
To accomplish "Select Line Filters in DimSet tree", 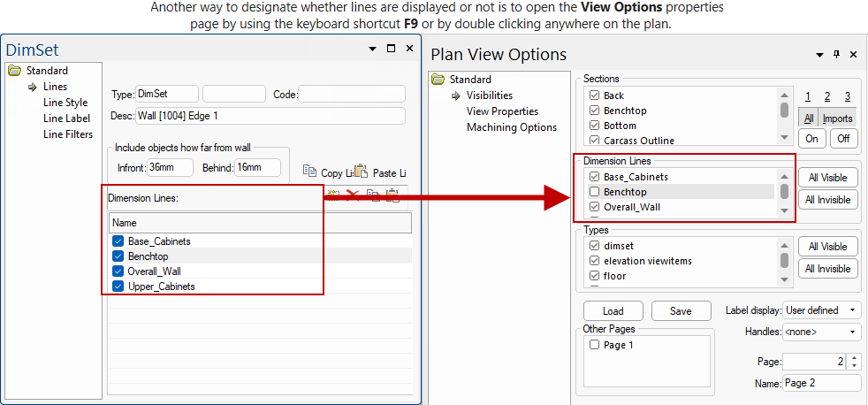I will coord(68,134).
